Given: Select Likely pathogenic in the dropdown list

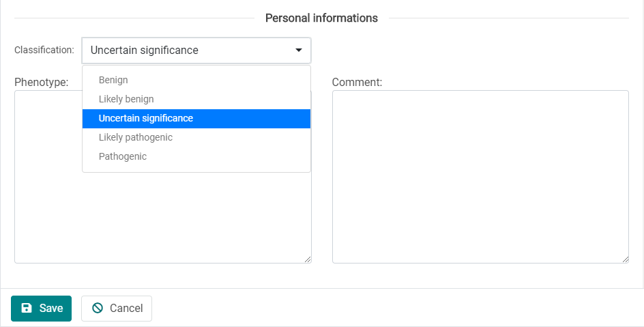Looking at the screenshot, I should [x=136, y=137].
